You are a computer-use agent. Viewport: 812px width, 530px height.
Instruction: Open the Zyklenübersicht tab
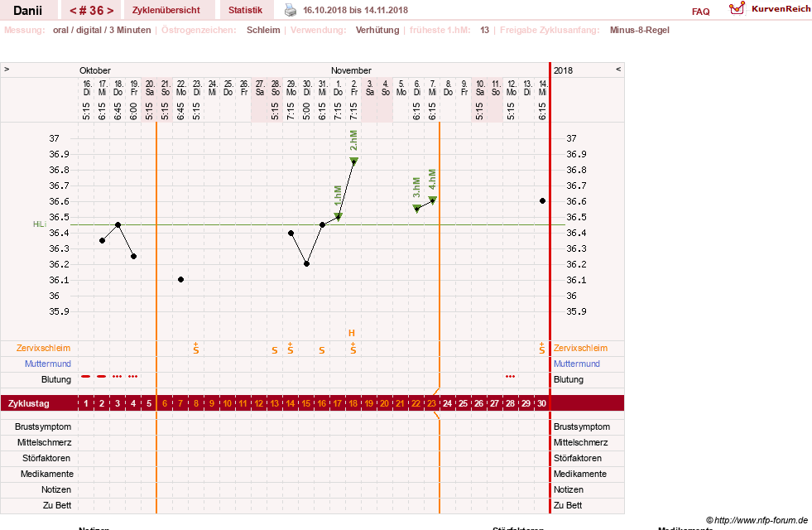(166, 10)
